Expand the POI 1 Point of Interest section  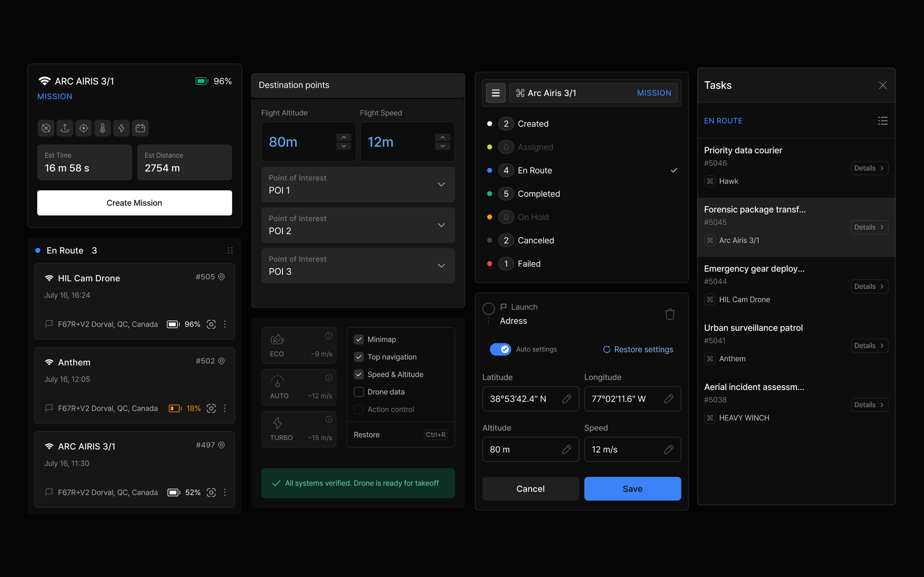441,184
